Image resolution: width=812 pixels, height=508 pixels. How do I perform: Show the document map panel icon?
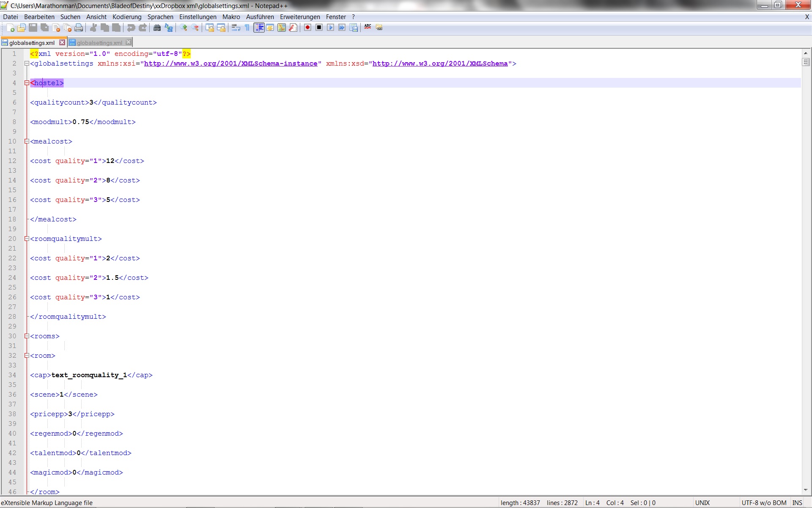(282, 28)
